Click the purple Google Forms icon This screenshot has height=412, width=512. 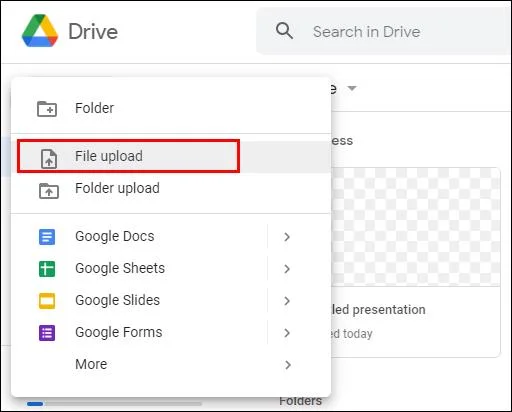47,333
